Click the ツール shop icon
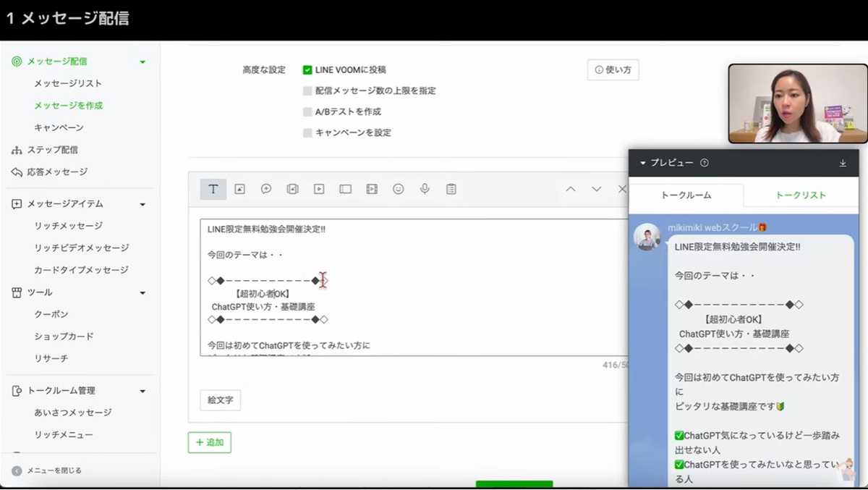The height and width of the screenshot is (490, 868). (17, 292)
